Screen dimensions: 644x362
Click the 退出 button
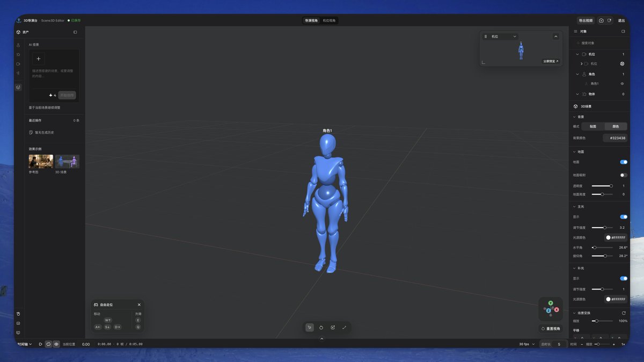(621, 20)
